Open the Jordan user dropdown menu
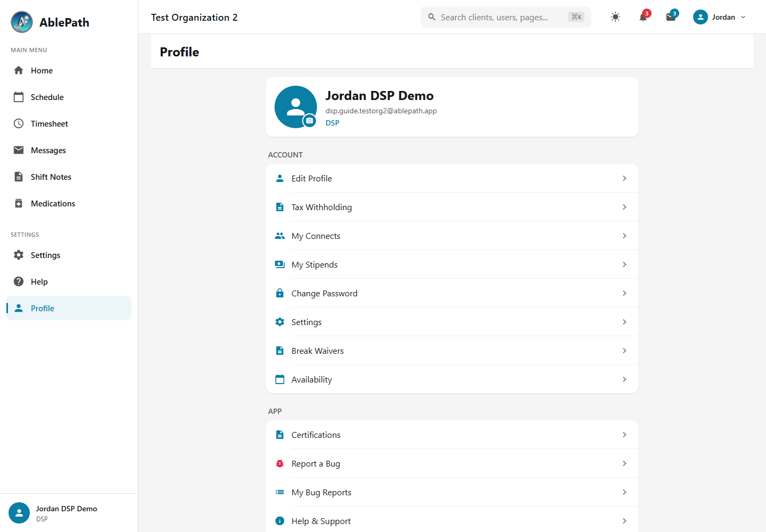Screen dimensions: 766x532 720,17
